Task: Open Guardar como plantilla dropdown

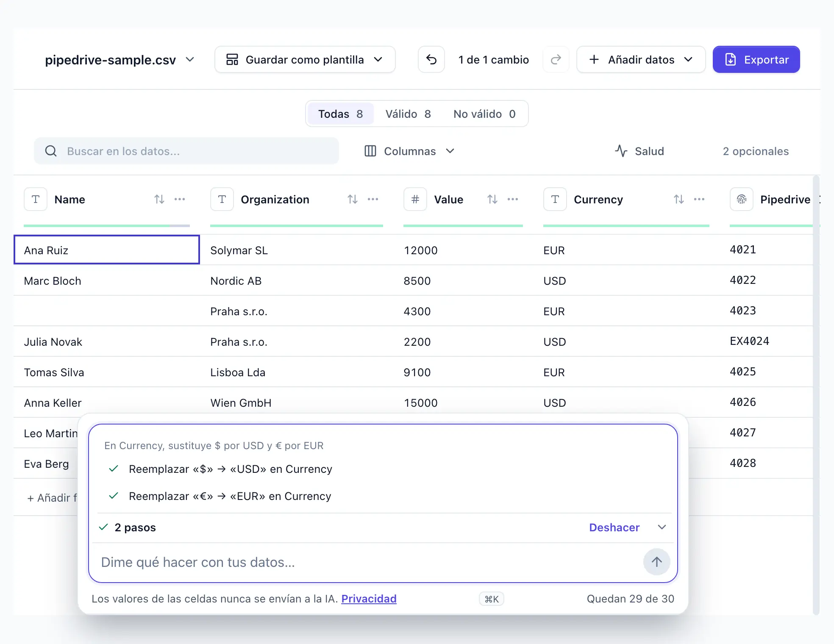Action: point(305,60)
